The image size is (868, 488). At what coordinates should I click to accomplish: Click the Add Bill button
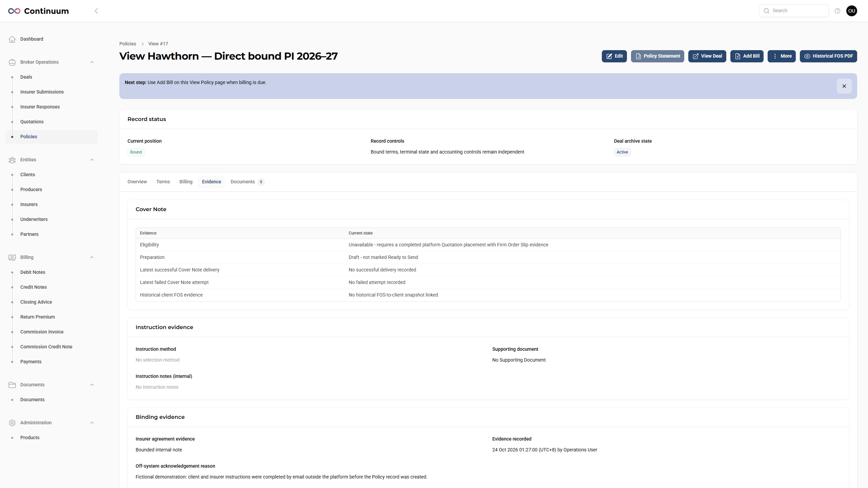[x=747, y=56]
